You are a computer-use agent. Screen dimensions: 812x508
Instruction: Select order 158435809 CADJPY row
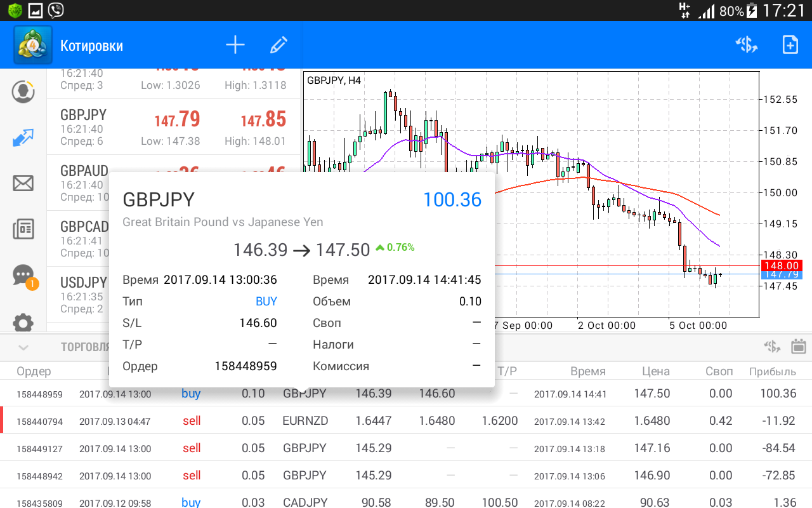(x=406, y=500)
